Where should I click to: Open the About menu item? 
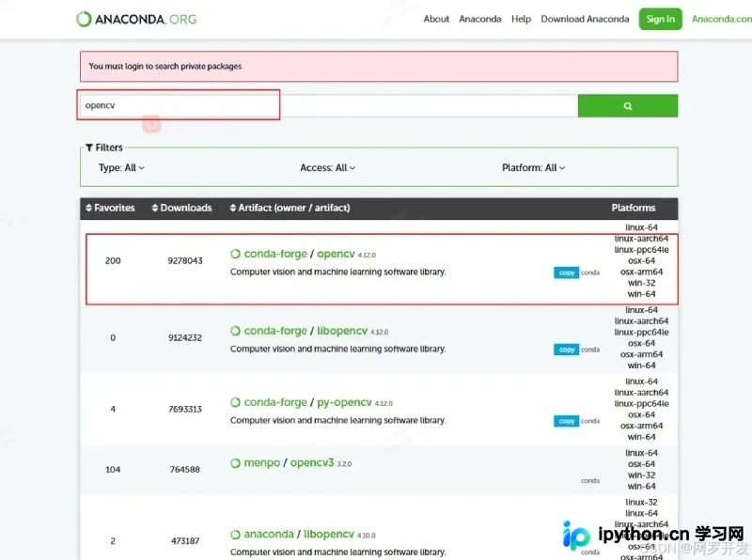436,19
